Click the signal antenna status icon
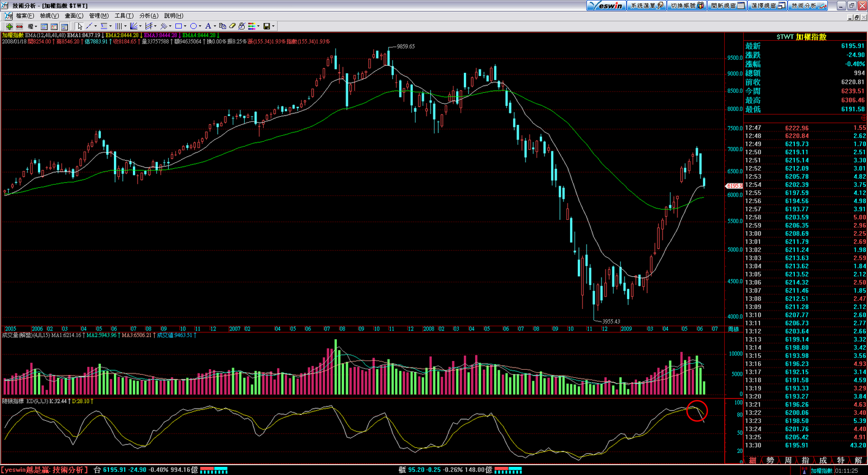Image resolution: width=868 pixels, height=475 pixels. 805,471
